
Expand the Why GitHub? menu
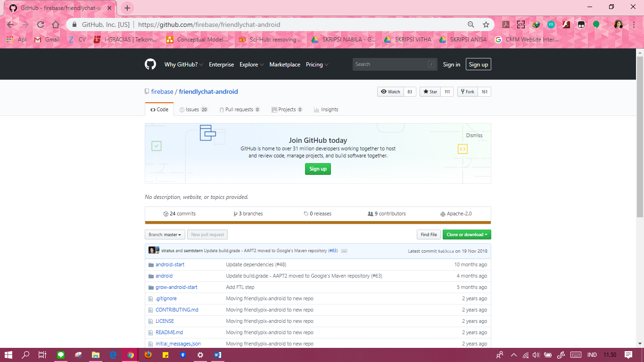click(x=184, y=65)
